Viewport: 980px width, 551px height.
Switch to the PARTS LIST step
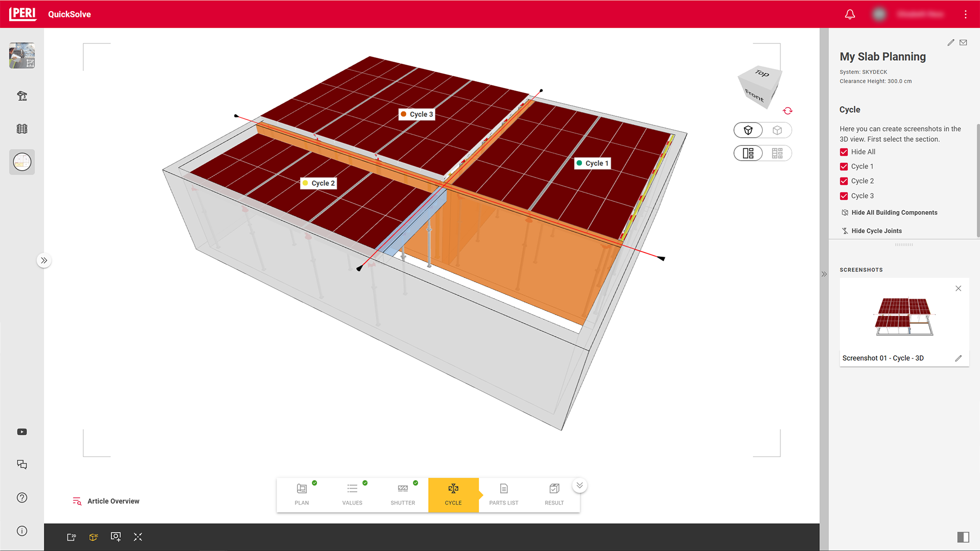pos(504,495)
